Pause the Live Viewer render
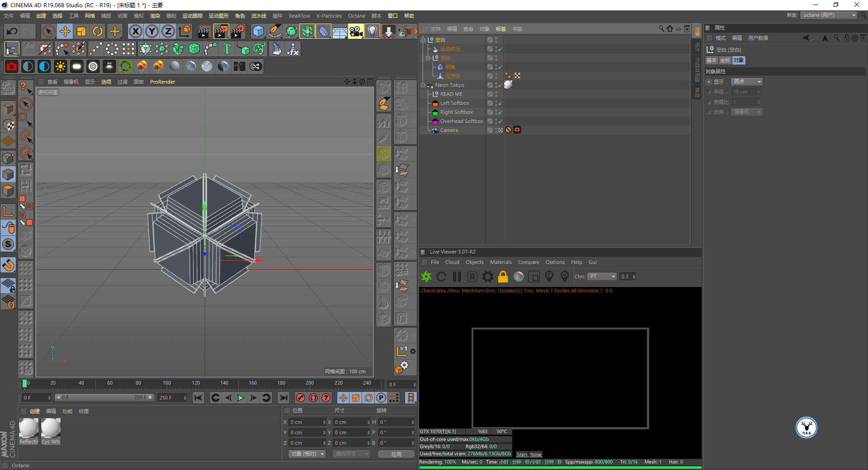The image size is (868, 470). tap(457, 277)
